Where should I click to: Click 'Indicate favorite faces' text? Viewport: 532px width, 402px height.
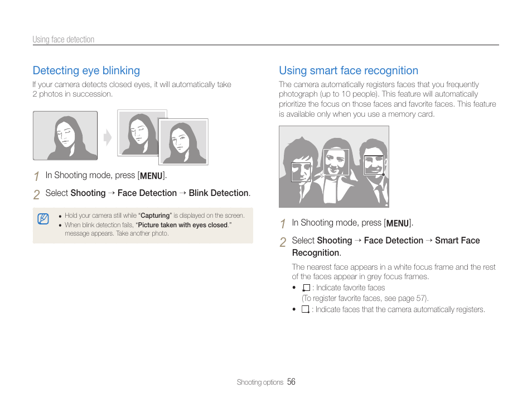pos(350,288)
